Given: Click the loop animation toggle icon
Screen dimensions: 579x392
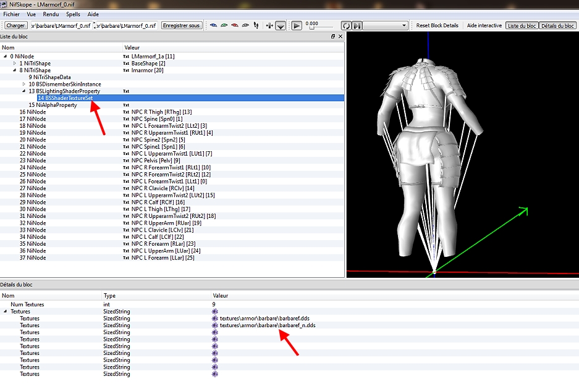Looking at the screenshot, I should (346, 25).
